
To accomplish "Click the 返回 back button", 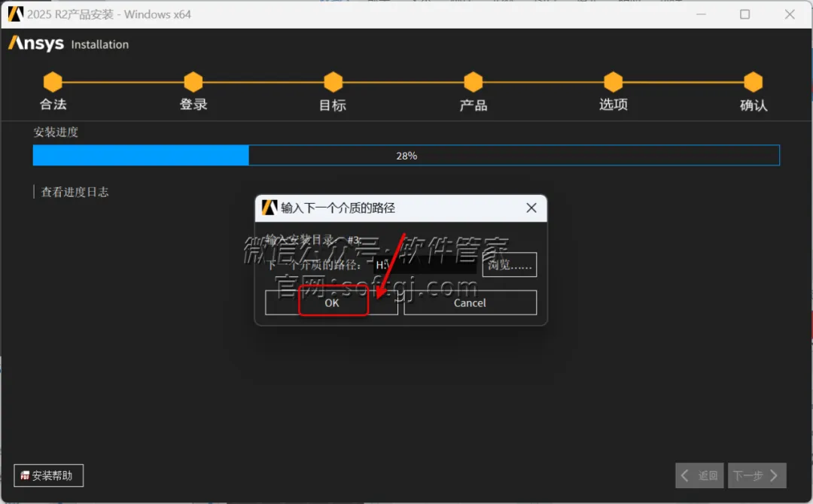I will (x=699, y=475).
